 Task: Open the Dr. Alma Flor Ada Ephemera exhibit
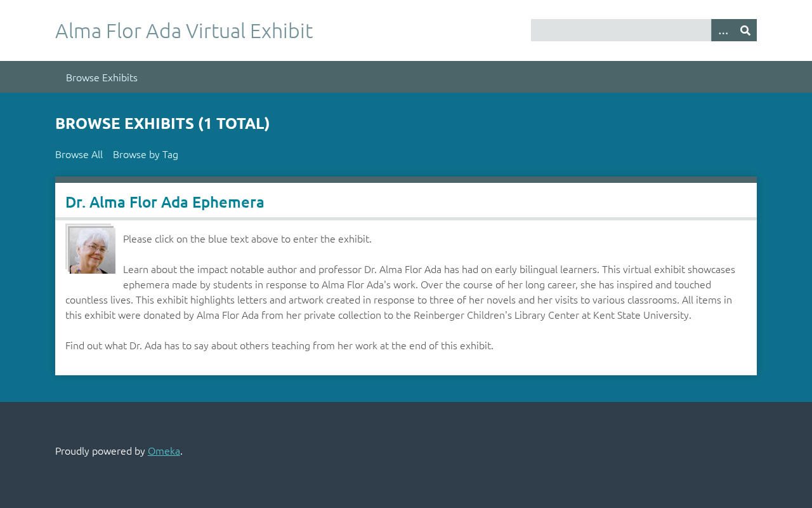(x=165, y=202)
